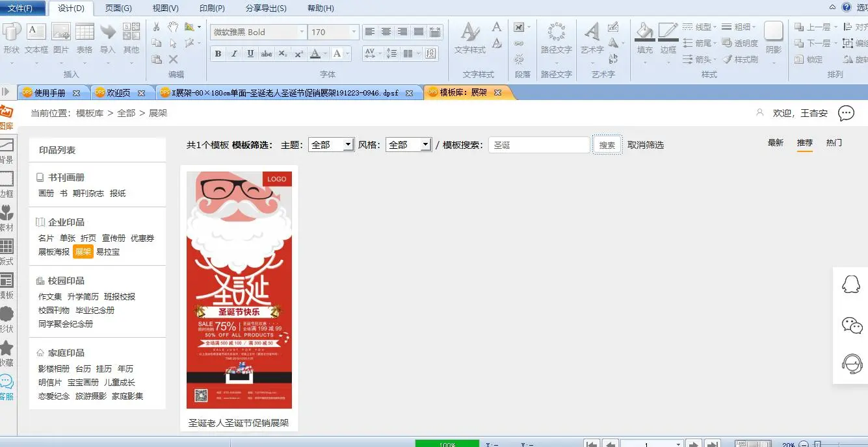Screen dimensions: 868x447
Task: Click 上一层 bring forward
Action: (x=813, y=27)
